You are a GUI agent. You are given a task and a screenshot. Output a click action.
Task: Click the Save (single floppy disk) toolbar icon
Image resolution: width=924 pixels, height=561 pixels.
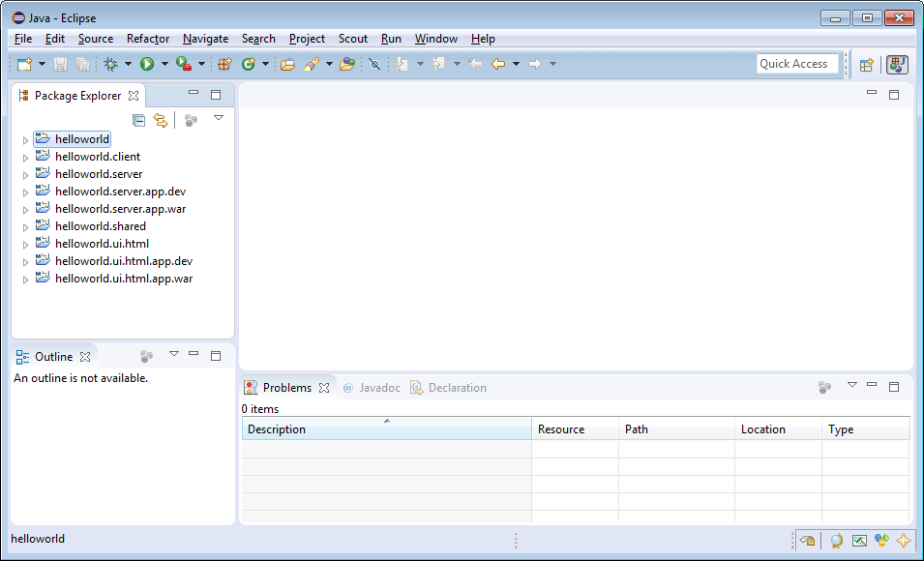point(60,64)
